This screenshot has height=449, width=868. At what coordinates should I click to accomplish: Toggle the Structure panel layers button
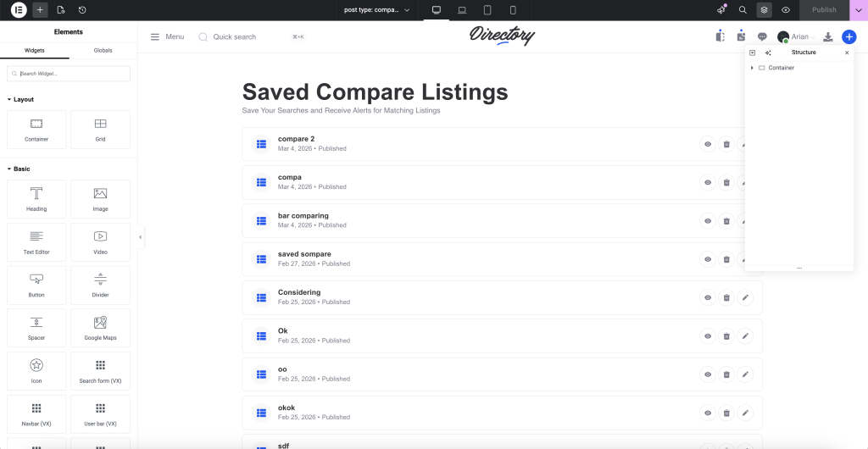(x=764, y=10)
